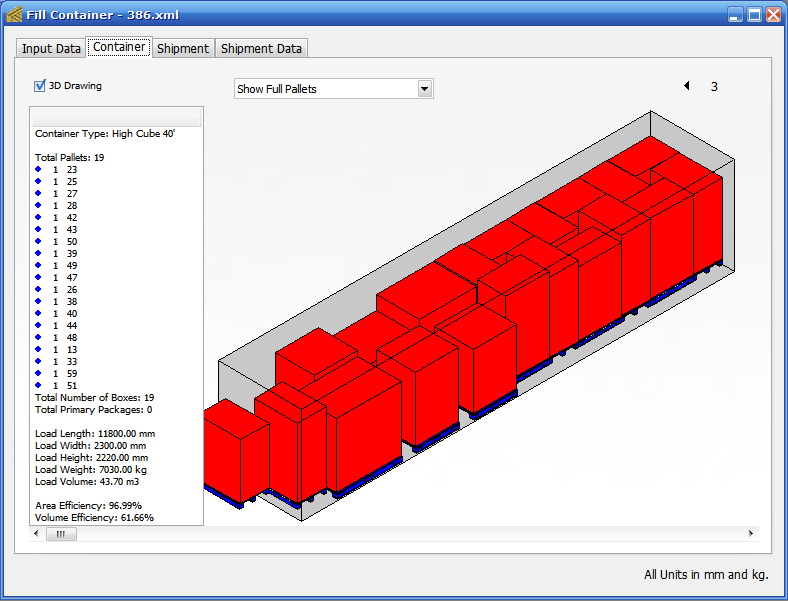
Task: Select pallet row 49 in the list
Action: [56, 266]
